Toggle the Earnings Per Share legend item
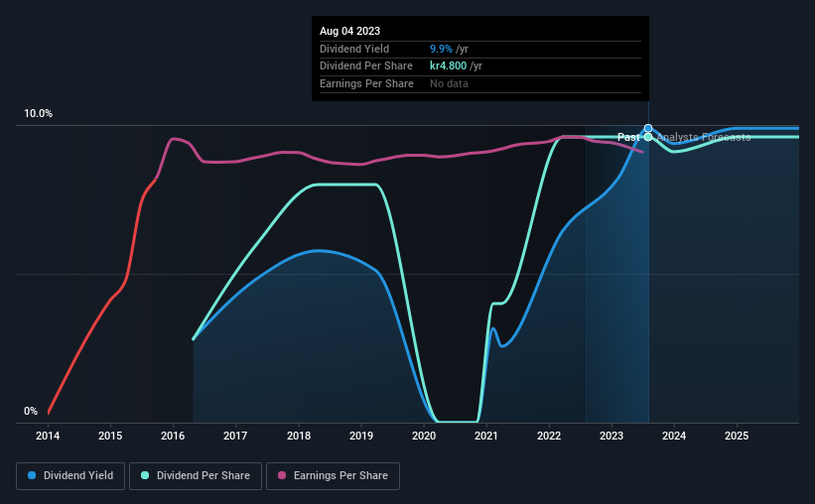815x504 pixels. pyautogui.click(x=334, y=476)
